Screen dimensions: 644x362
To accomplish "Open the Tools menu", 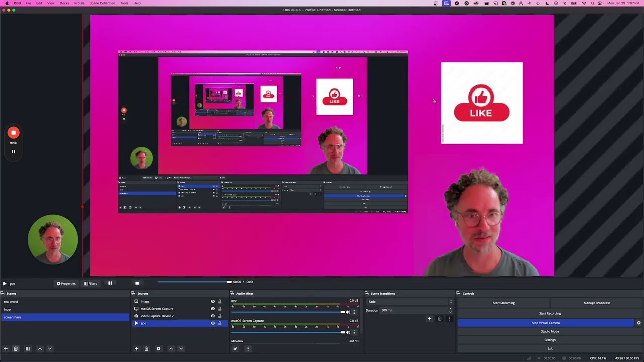I will click(x=124, y=3).
